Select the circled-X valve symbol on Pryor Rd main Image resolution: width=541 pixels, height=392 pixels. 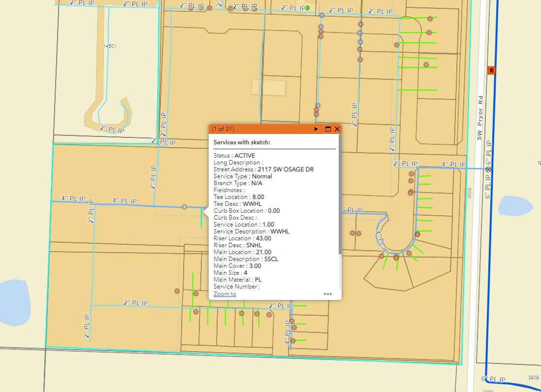[488, 169]
